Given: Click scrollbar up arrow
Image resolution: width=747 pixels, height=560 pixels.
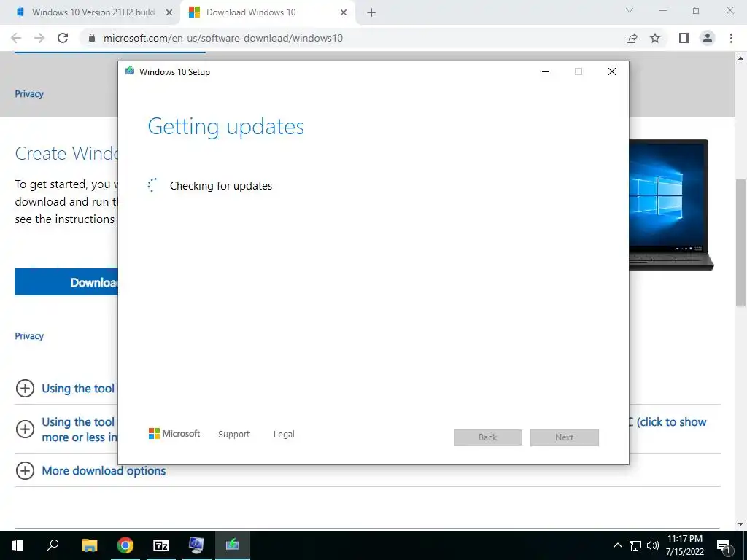Looking at the screenshot, I should coord(740,58).
